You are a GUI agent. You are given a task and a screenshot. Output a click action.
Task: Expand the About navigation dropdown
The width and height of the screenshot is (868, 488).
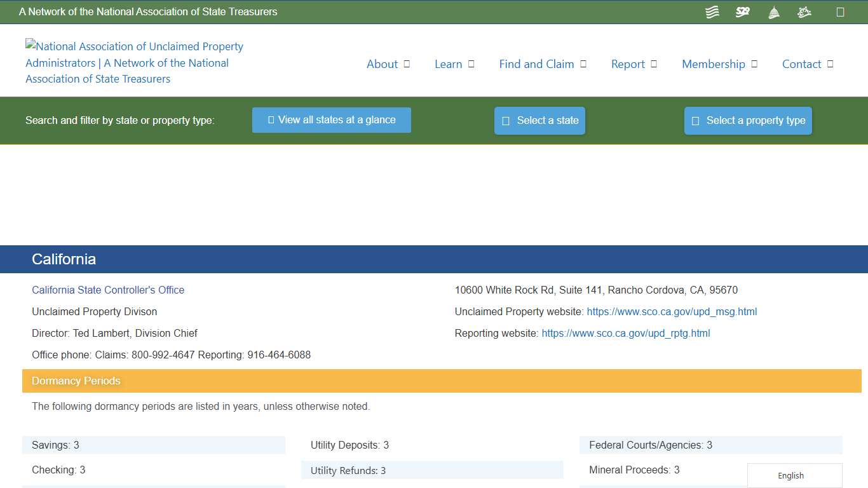[x=388, y=64]
